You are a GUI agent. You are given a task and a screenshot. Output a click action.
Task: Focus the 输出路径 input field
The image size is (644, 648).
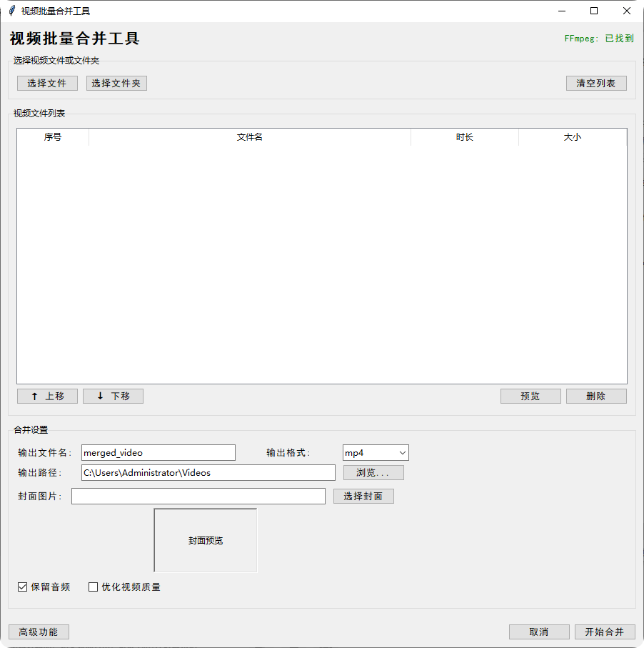click(x=208, y=472)
